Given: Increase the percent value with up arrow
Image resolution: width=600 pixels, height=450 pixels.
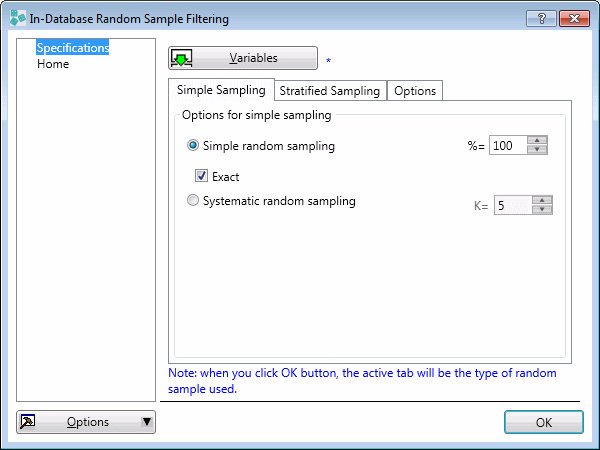Looking at the screenshot, I should [538, 141].
